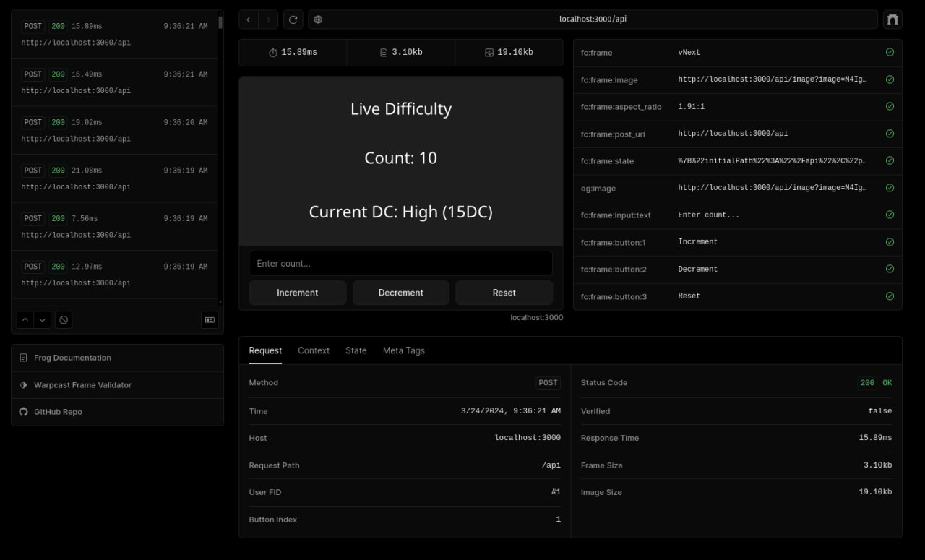Click the green check for fc:frame:state

[890, 160]
